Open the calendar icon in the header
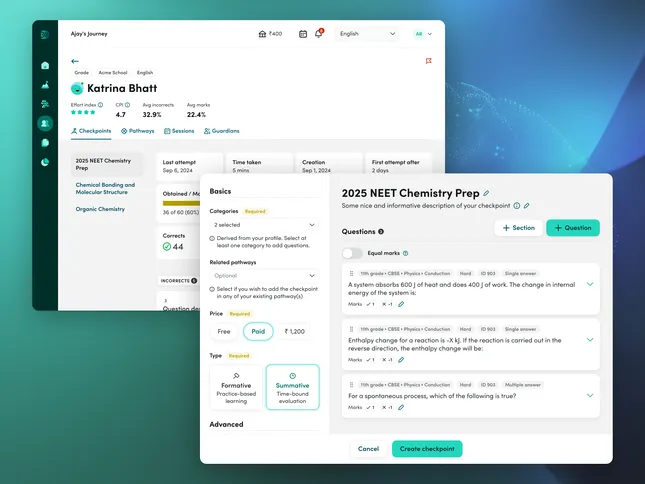 point(303,34)
